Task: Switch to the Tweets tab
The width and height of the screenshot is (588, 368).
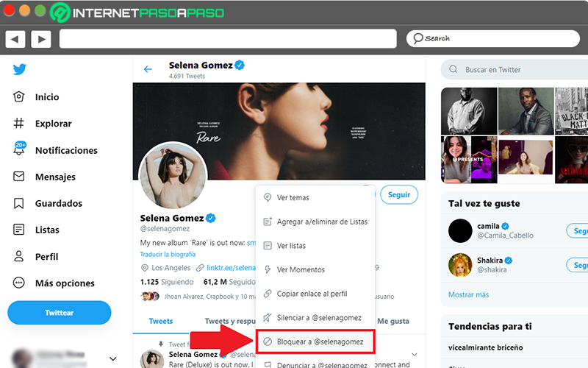Action: [160, 321]
